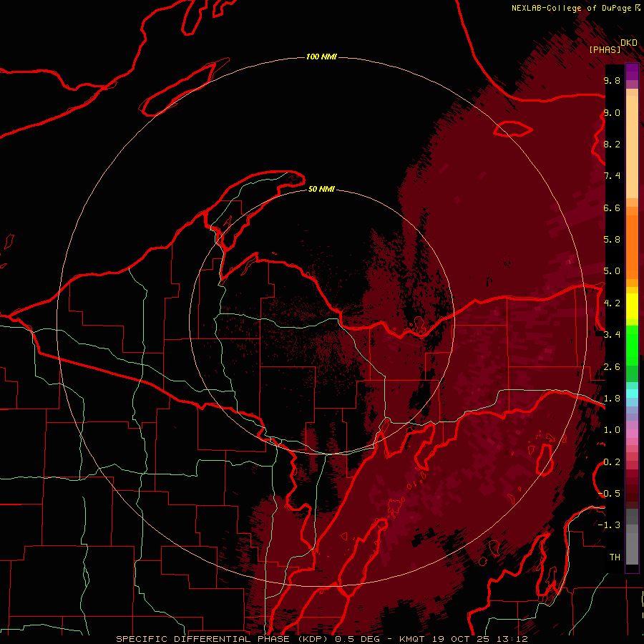Click the 50 NMI range ring label
644x644 pixels.
click(x=321, y=189)
